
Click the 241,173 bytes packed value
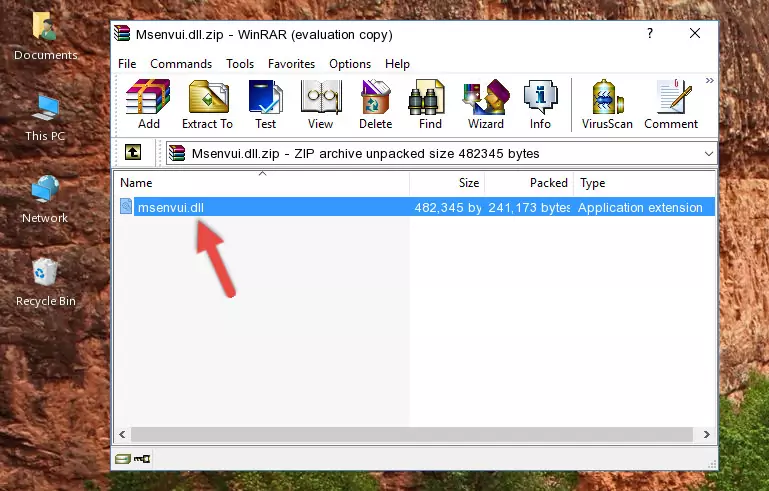529,207
